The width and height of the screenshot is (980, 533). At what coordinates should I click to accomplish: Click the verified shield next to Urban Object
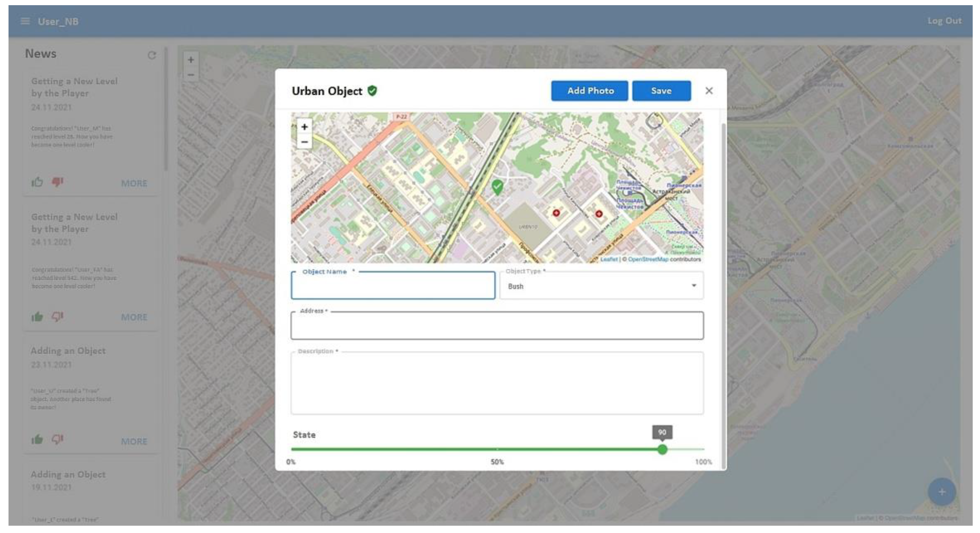click(x=372, y=91)
